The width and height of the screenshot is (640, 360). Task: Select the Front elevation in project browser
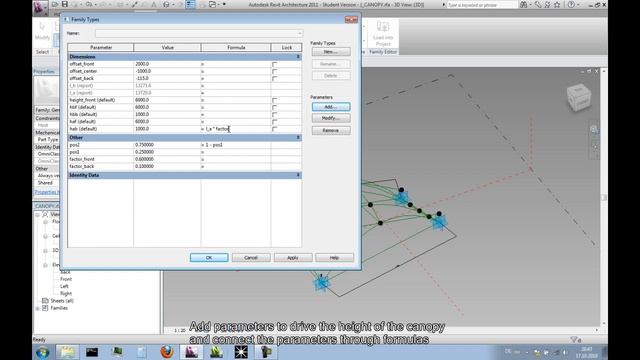pyautogui.click(x=66, y=279)
